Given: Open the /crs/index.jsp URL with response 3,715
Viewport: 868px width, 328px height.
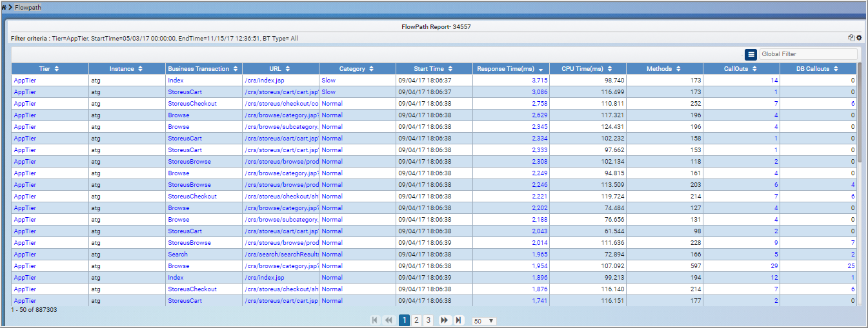Looking at the screenshot, I should click(263, 81).
